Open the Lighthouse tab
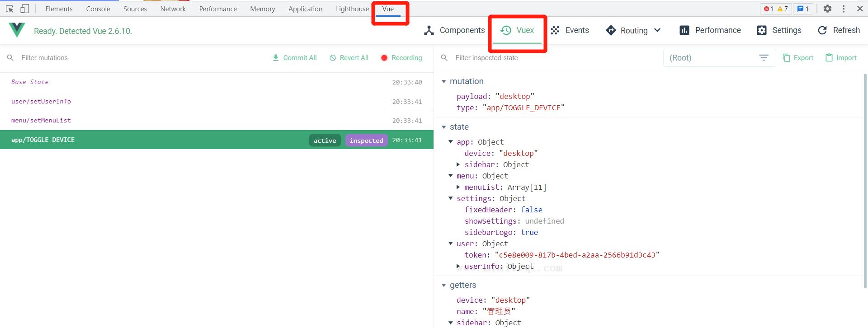This screenshot has width=868, height=328. tap(352, 9)
